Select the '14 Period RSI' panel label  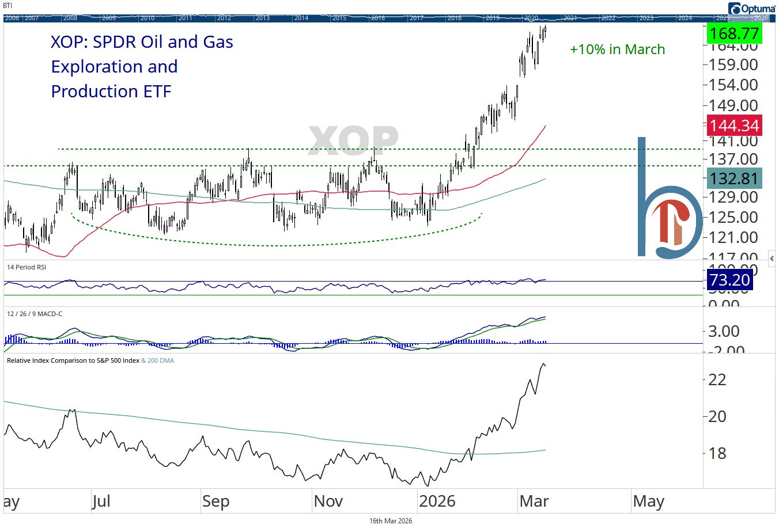pos(27,267)
